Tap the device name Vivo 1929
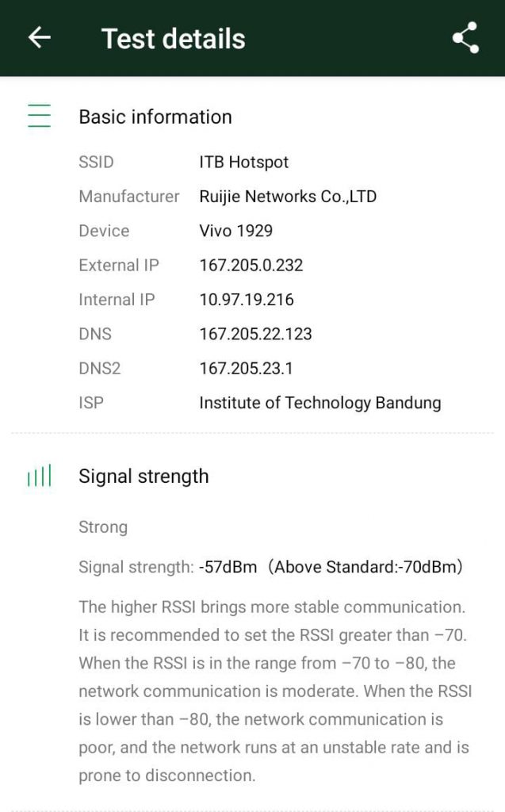Screen dimensions: 505x812 (x=236, y=231)
